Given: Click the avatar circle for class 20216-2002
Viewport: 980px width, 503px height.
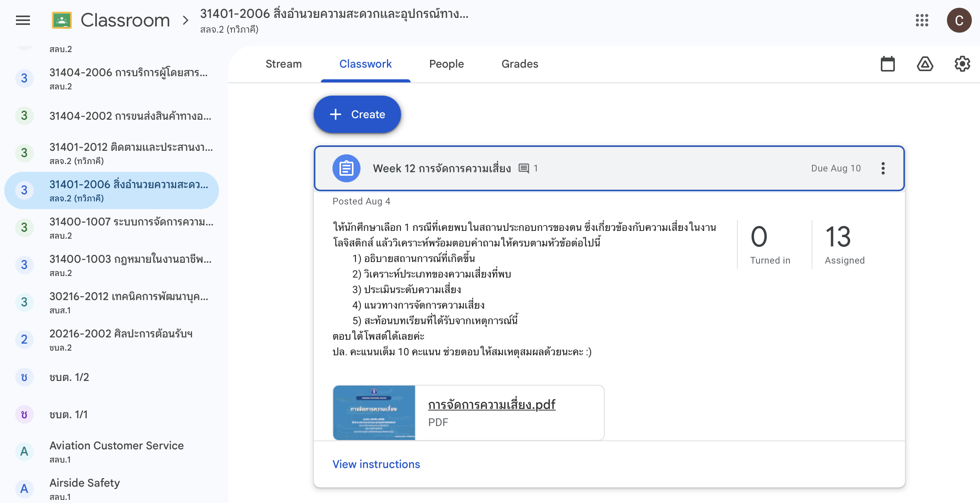Looking at the screenshot, I should pyautogui.click(x=24, y=340).
